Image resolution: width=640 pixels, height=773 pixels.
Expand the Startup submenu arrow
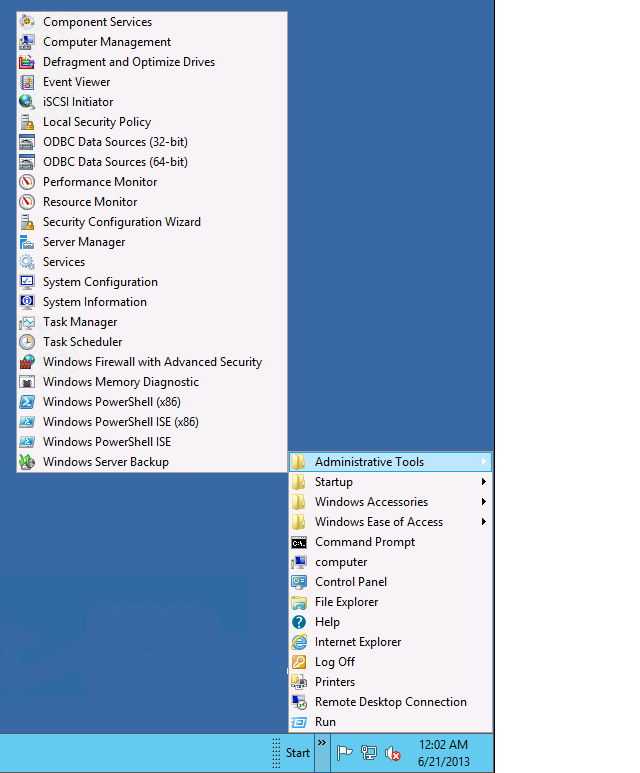(484, 482)
